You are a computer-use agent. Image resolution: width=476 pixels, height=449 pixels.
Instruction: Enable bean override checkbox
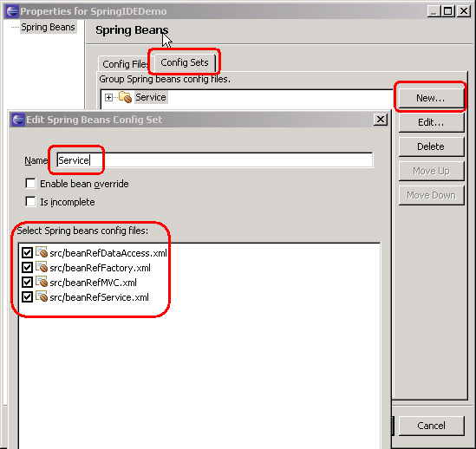[x=30, y=184]
